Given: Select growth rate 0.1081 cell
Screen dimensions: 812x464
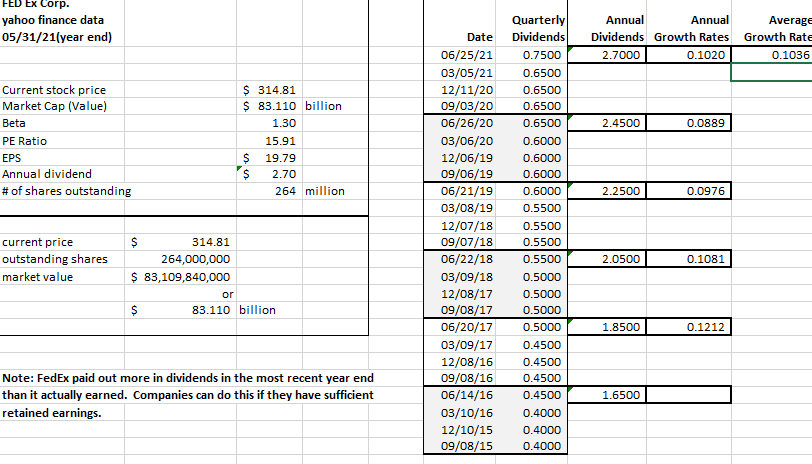Looking at the screenshot, I should pyautogui.click(x=689, y=258).
